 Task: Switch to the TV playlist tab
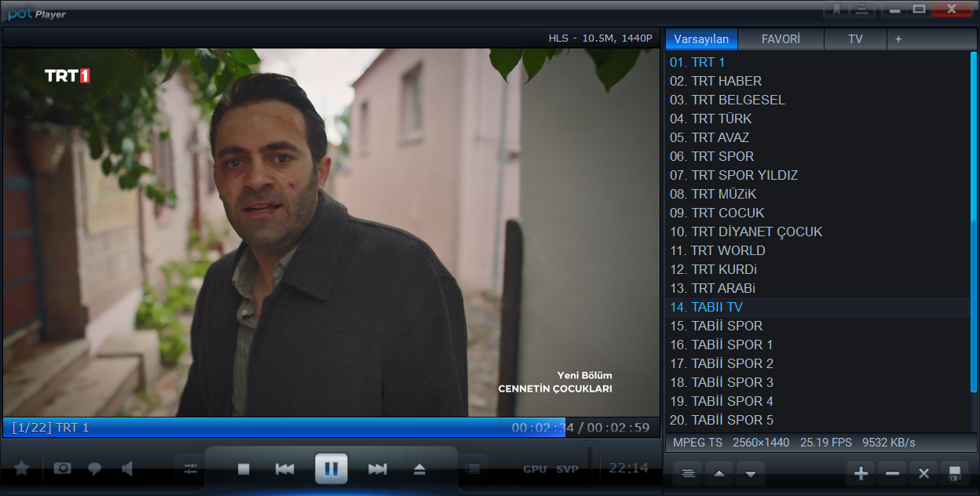855,39
